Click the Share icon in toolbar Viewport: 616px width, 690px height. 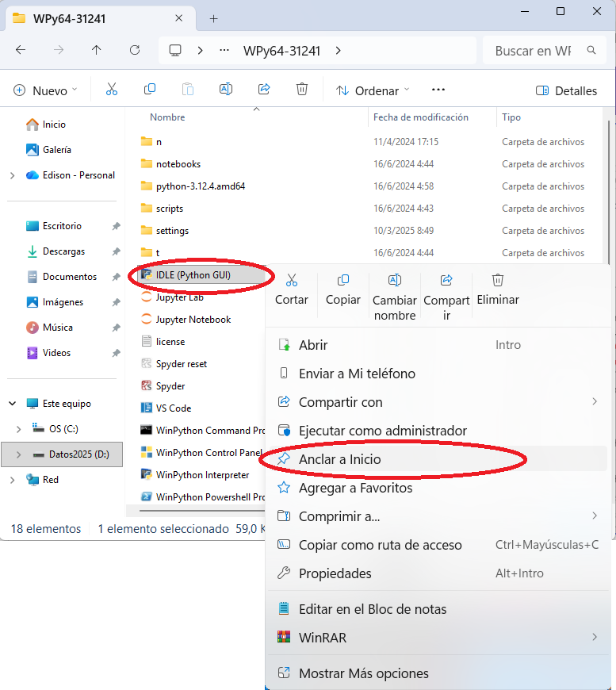[263, 90]
